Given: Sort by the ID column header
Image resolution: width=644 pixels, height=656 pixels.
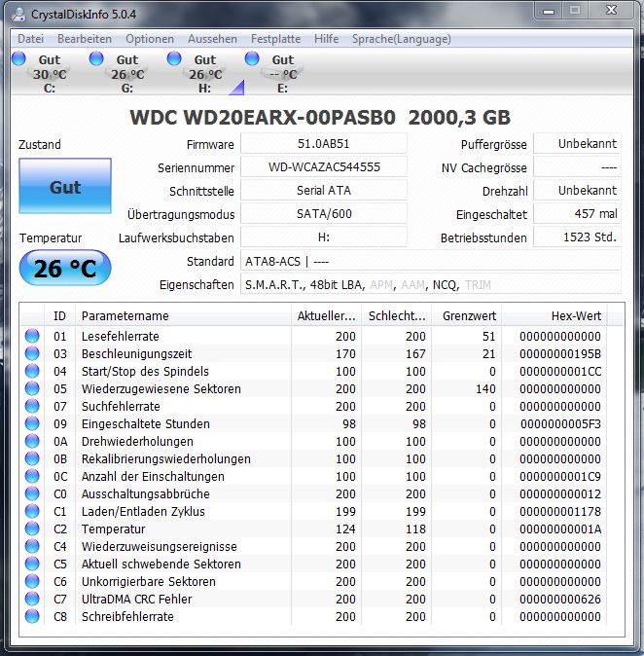Looking at the screenshot, I should [x=59, y=316].
